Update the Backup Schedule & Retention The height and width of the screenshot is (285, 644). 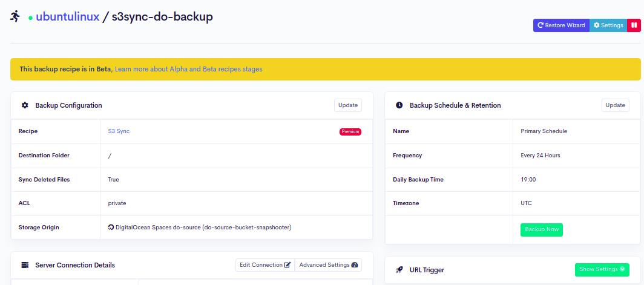point(615,105)
